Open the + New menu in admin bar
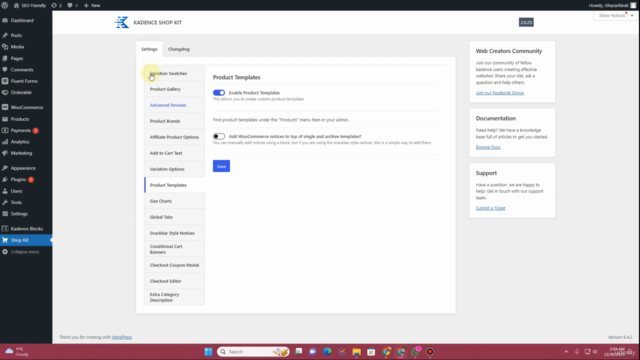The image size is (640, 360). pyautogui.click(x=92, y=5)
